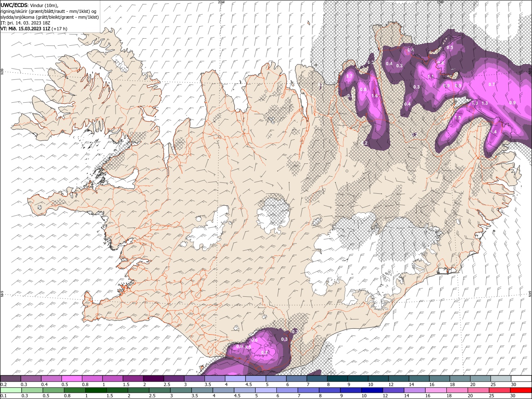Click the upper legend swatch starting at 1.5

[133, 379]
